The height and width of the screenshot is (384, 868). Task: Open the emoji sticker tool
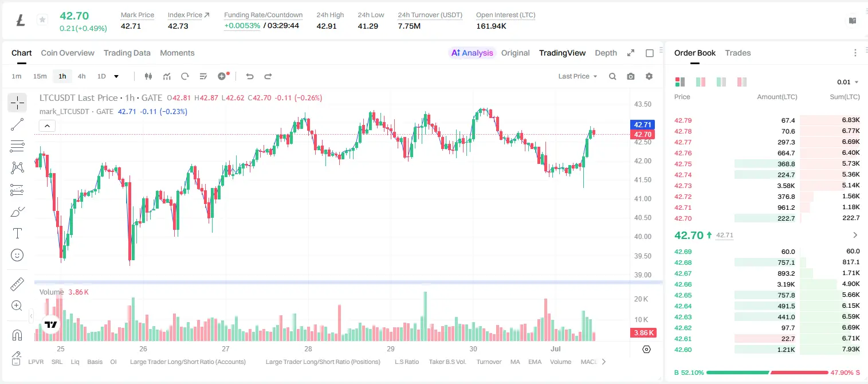(x=17, y=255)
